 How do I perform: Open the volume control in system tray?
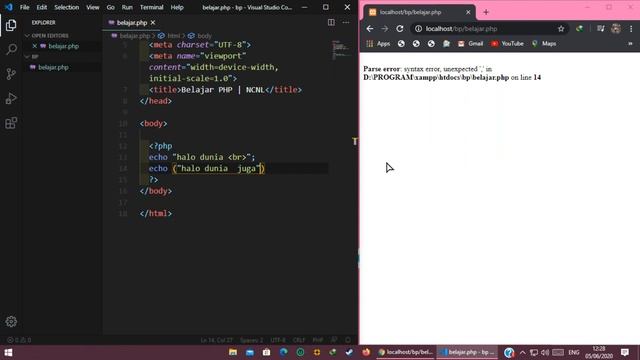tap(545, 352)
